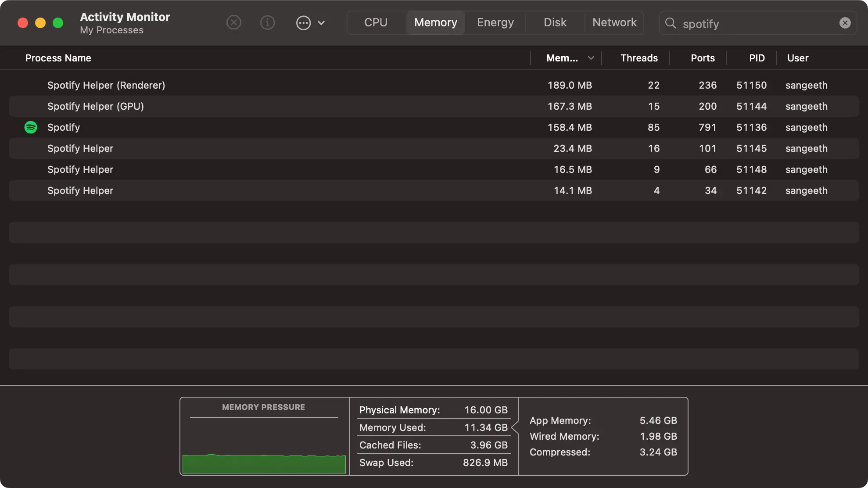Click the My Processes subtitle
868x488 pixels.
(111, 30)
